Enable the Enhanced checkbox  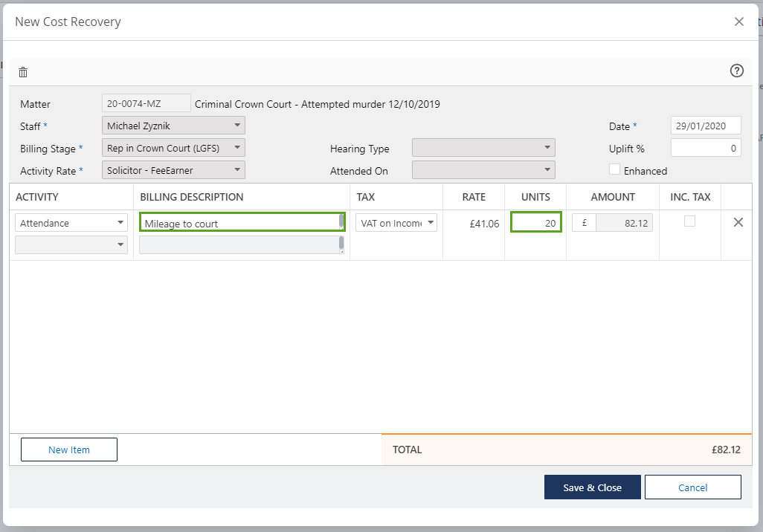[614, 169]
